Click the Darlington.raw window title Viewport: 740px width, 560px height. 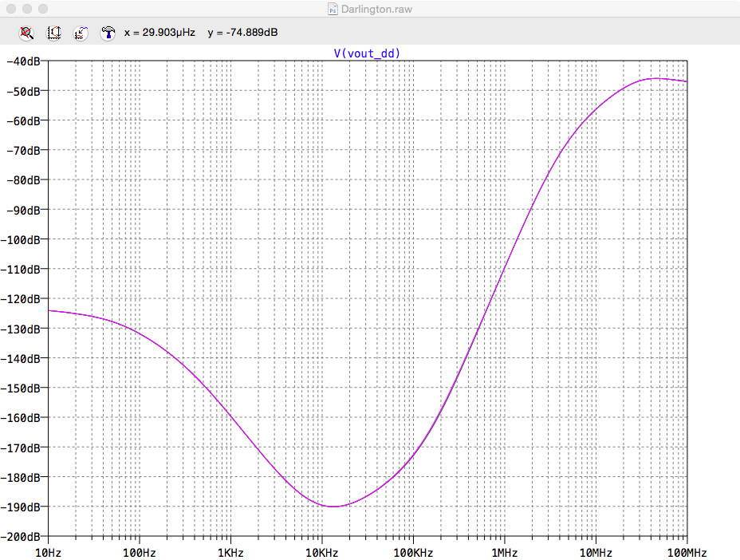coord(376,9)
